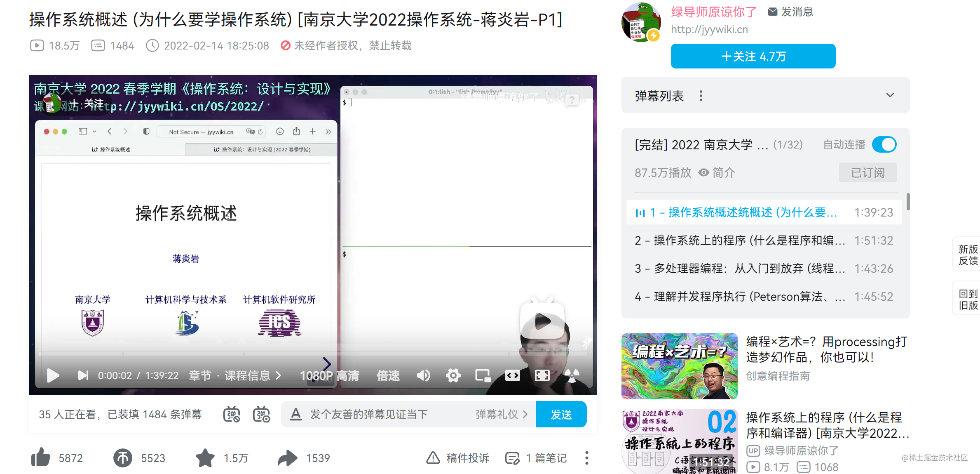Viewport: 980px width, 474px height.
Task: Enter widescreen mode with the player icon
Action: tap(512, 375)
